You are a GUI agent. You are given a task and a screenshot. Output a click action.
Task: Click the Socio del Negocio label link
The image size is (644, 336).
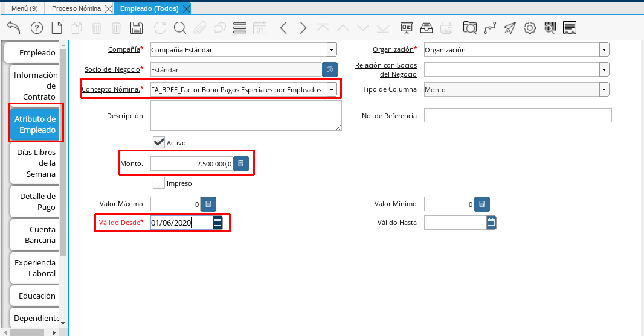(112, 69)
